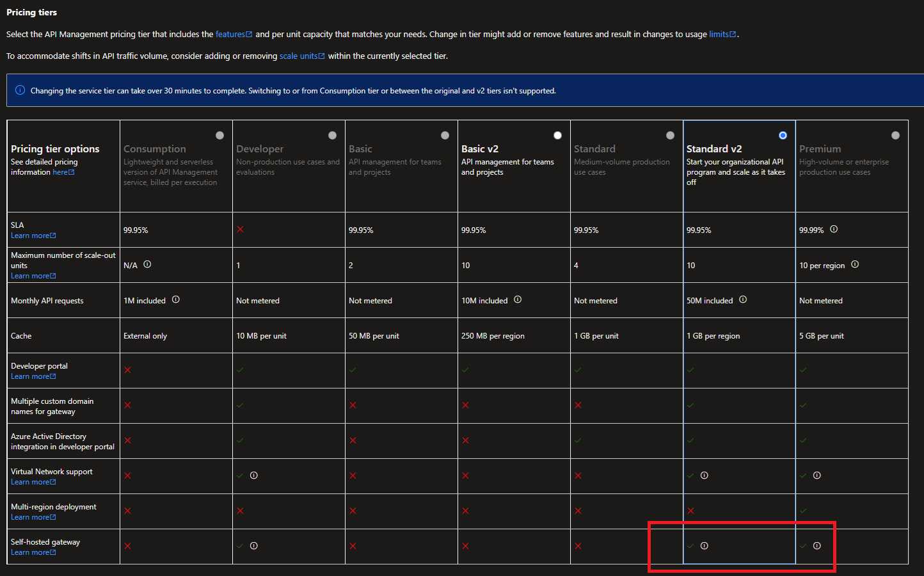Viewport: 924px width, 576px height.
Task: Click info icon beside 50M included
Action: point(743,300)
